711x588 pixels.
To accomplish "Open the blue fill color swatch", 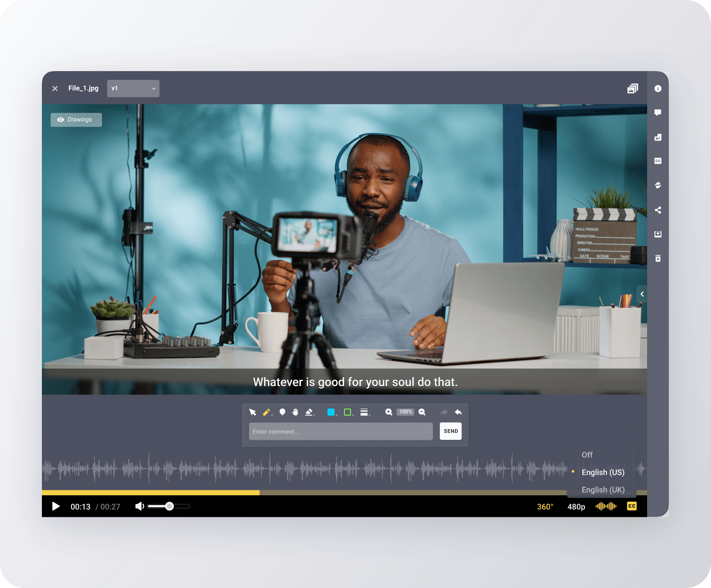I will pyautogui.click(x=331, y=412).
